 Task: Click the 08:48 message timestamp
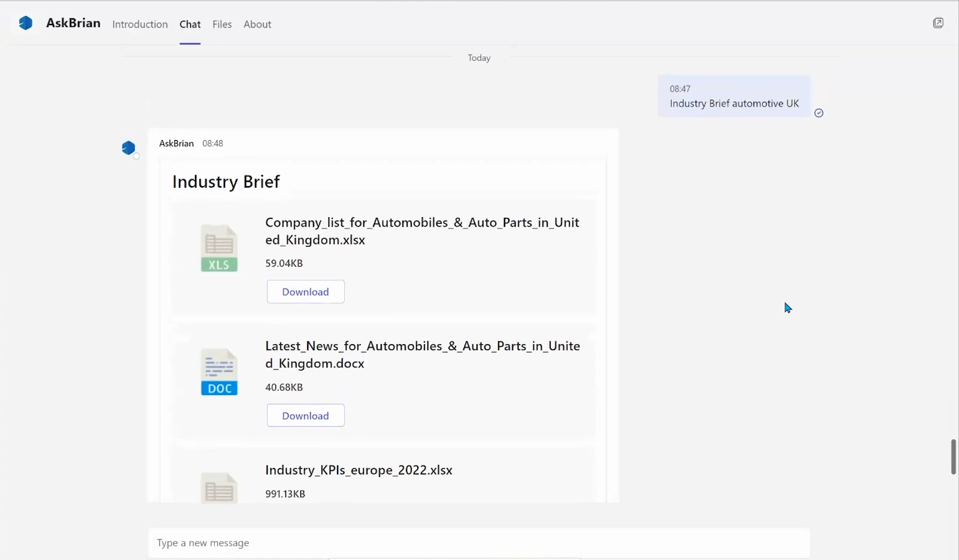pyautogui.click(x=213, y=143)
